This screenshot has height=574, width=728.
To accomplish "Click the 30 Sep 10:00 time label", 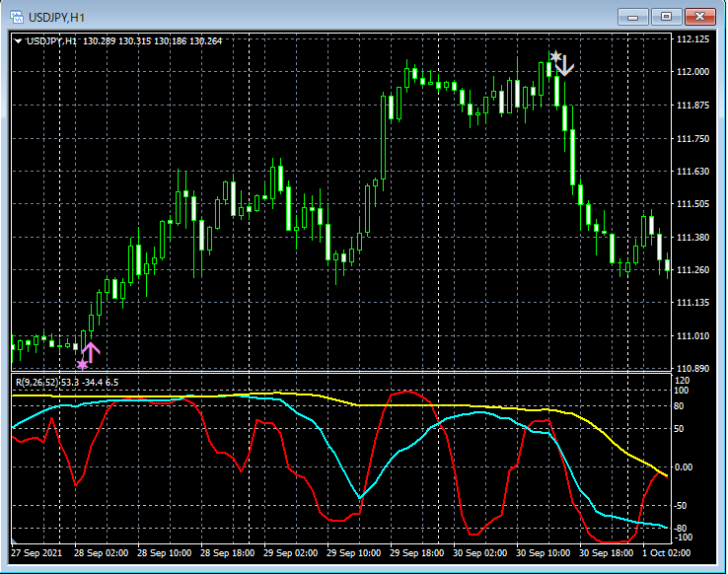I will [544, 552].
